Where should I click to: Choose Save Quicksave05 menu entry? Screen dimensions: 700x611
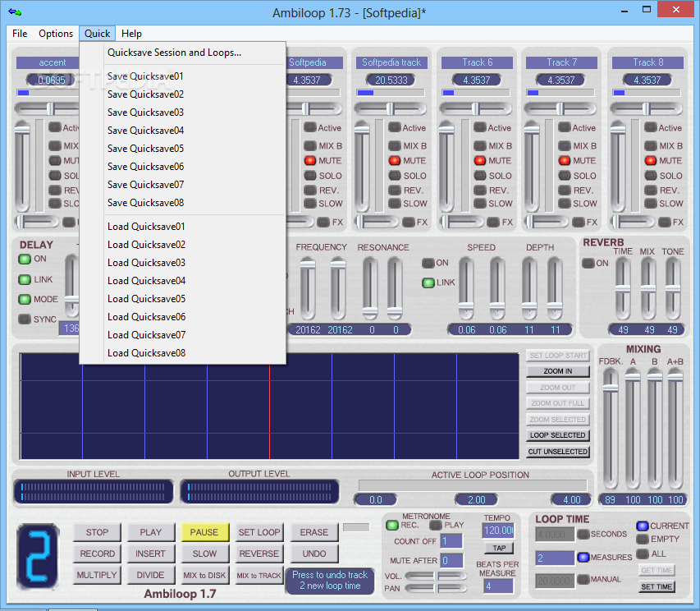pyautogui.click(x=146, y=149)
